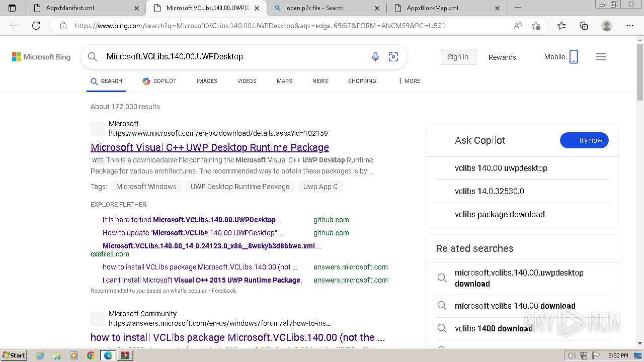This screenshot has height=362, width=644.
Task: Click the search magnifier in Bing box
Action: (x=92, y=57)
